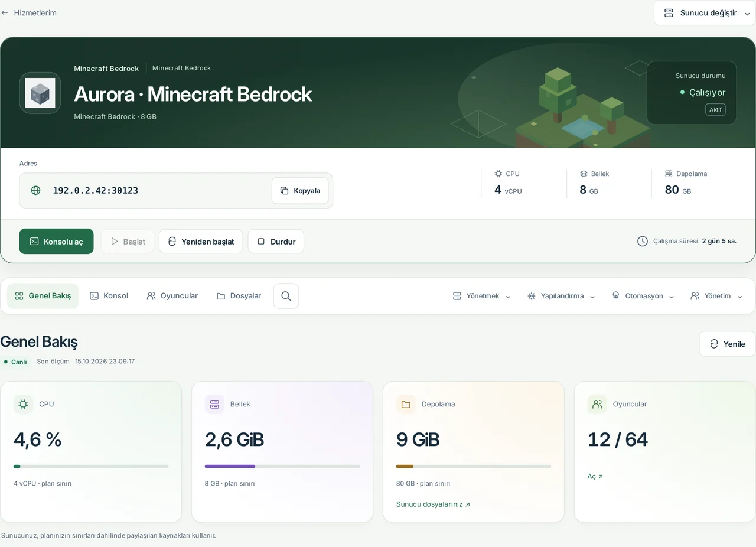Click the search magnifier icon button

click(x=286, y=296)
